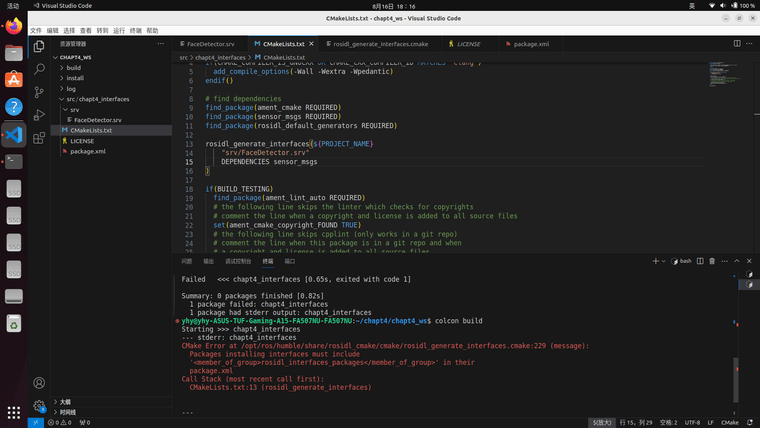The image size is (760, 428).
Task: Open the new terminal profile dropdown arrow
Action: click(664, 261)
